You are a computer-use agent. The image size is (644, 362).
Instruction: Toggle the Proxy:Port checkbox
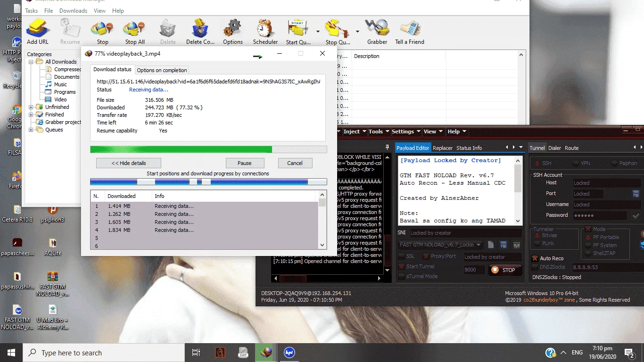(x=426, y=256)
